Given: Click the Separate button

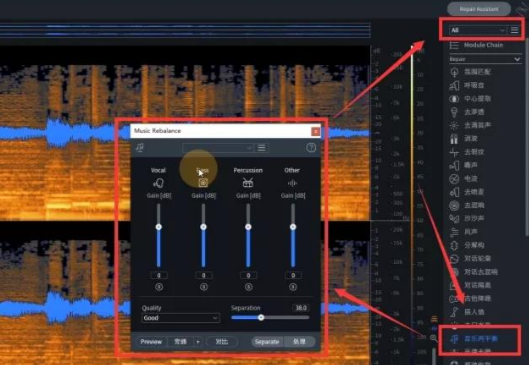Looking at the screenshot, I should 267,342.
